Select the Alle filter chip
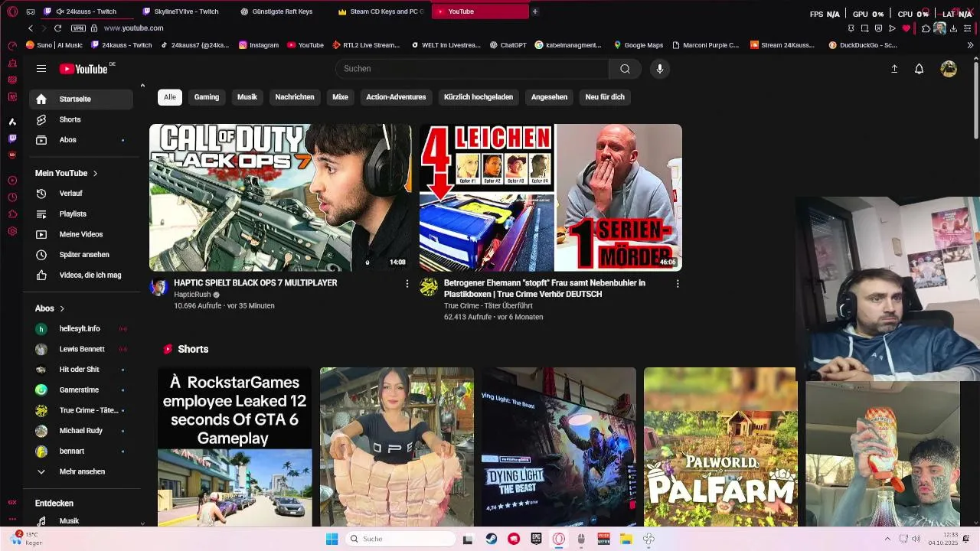980x551 pixels. point(170,97)
